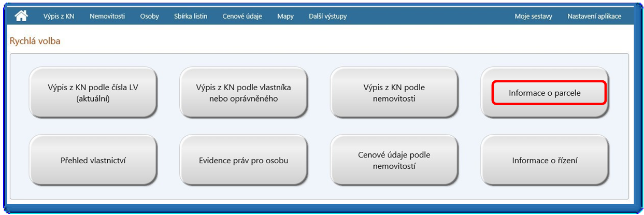Open Moje sestavy

(533, 16)
